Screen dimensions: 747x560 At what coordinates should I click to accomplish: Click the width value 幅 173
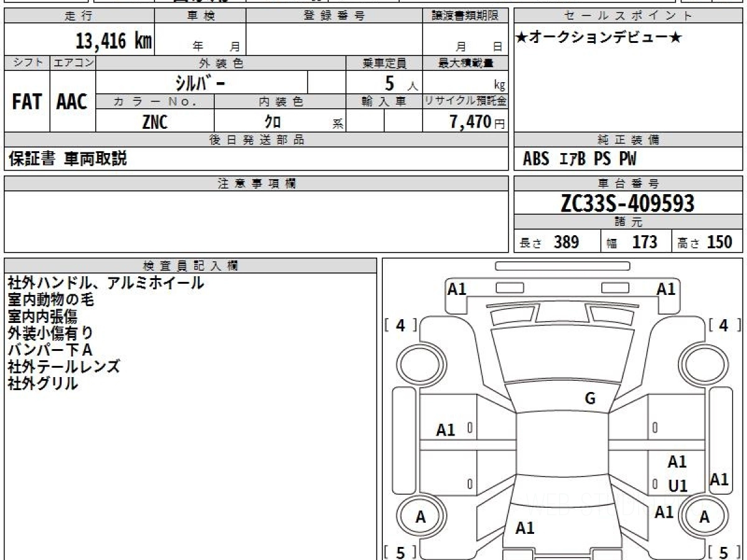(x=632, y=242)
